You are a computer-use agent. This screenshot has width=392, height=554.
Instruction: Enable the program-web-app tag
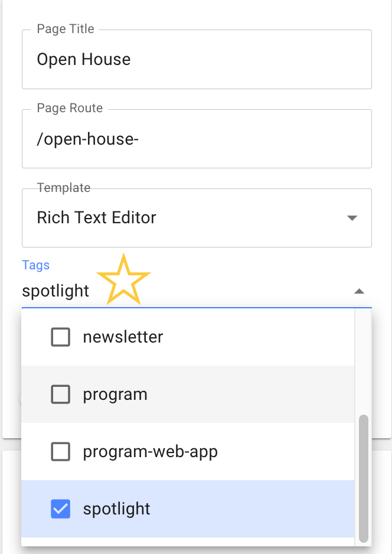[59, 451]
